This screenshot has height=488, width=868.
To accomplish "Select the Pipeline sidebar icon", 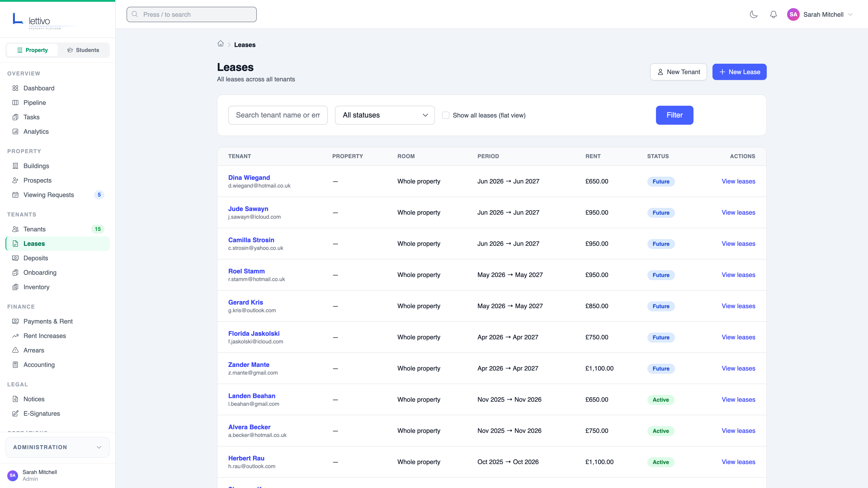I will [x=16, y=102].
